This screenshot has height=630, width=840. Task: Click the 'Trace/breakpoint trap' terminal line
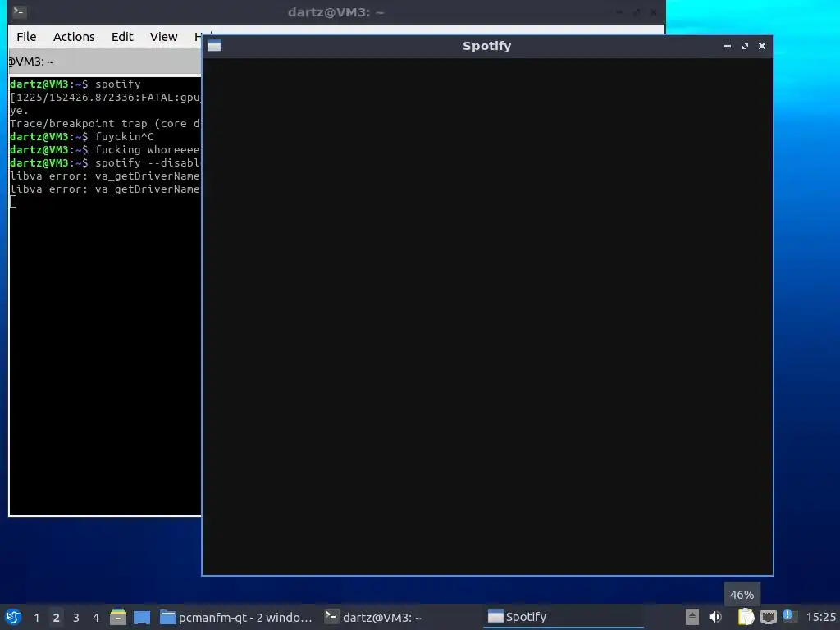pyautogui.click(x=105, y=124)
